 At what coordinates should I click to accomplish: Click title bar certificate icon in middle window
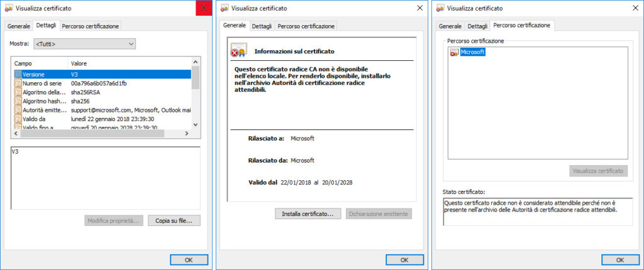coord(225,8)
